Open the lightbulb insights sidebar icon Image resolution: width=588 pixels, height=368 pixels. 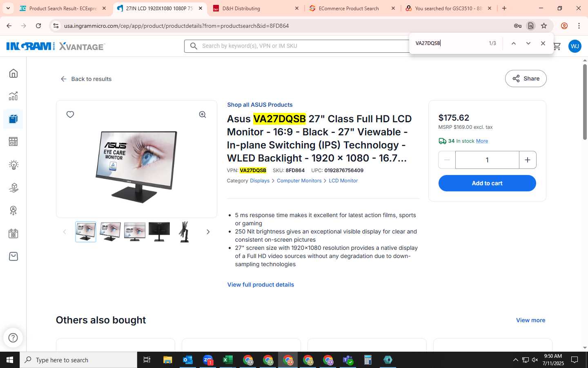click(x=13, y=165)
